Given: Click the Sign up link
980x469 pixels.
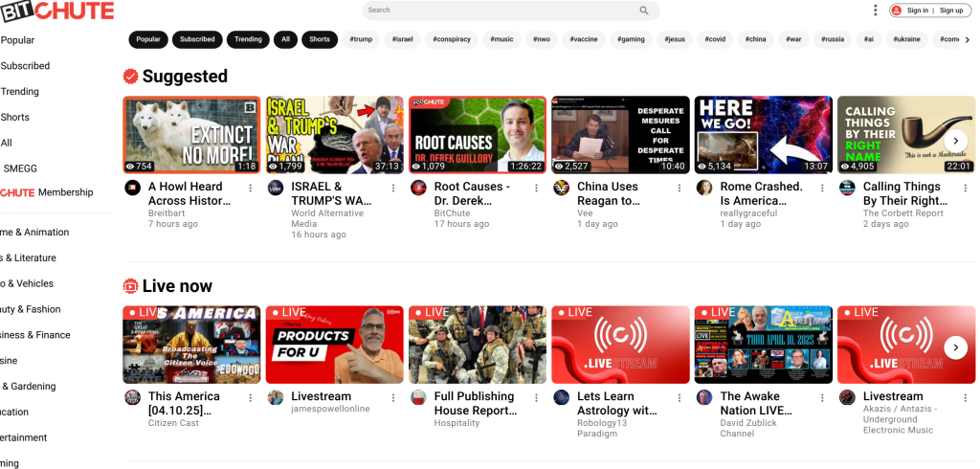Looking at the screenshot, I should pyautogui.click(x=951, y=10).
